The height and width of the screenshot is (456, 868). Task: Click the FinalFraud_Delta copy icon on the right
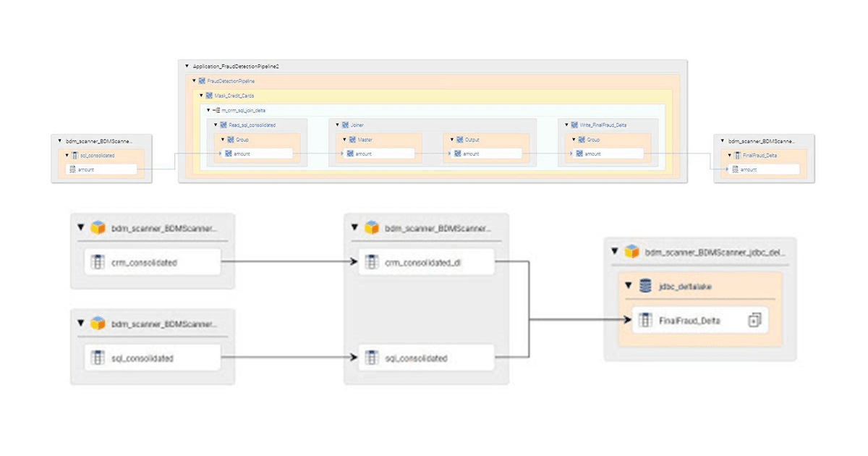pyautogui.click(x=754, y=320)
